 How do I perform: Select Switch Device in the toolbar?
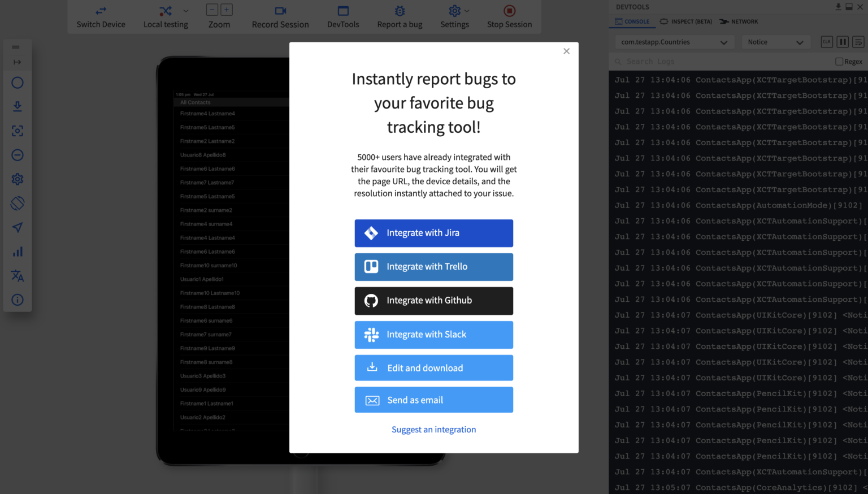pos(101,17)
